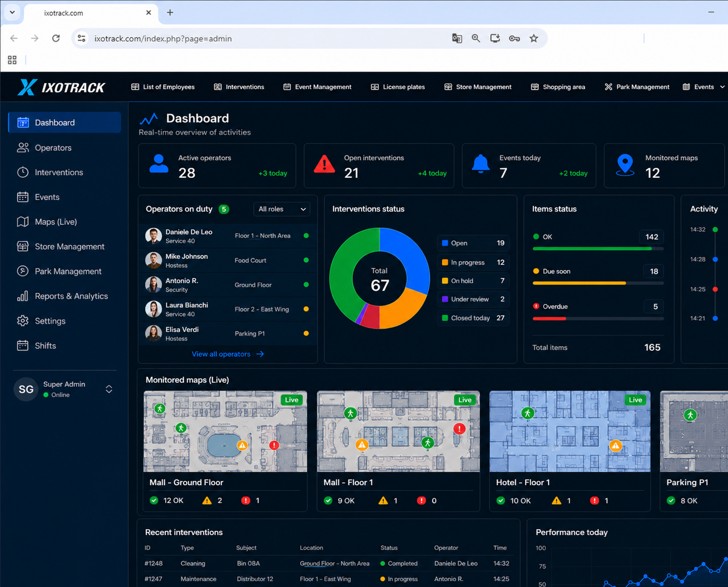The width and height of the screenshot is (728, 587).
Task: Open the Mall - Floor 1 map thumbnail
Action: tap(398, 432)
